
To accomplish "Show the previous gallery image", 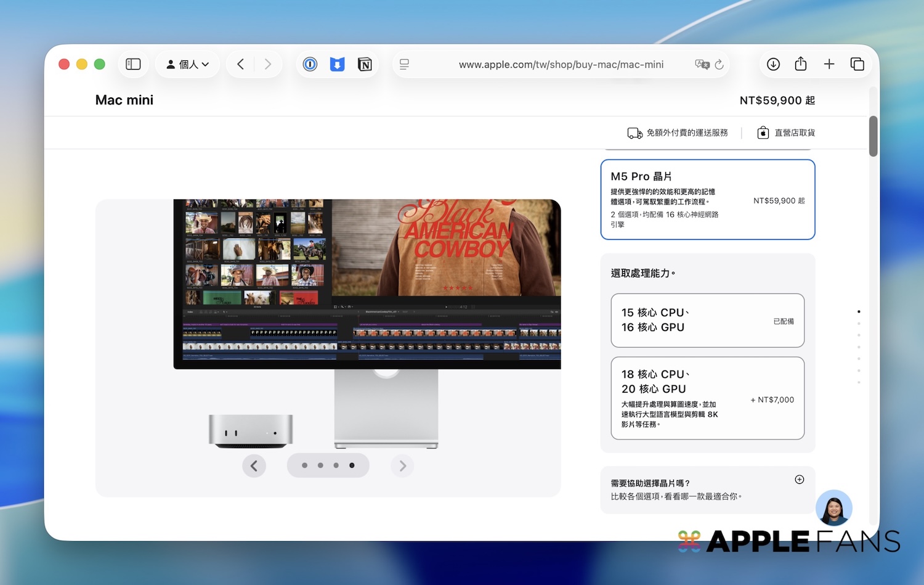I will point(254,465).
